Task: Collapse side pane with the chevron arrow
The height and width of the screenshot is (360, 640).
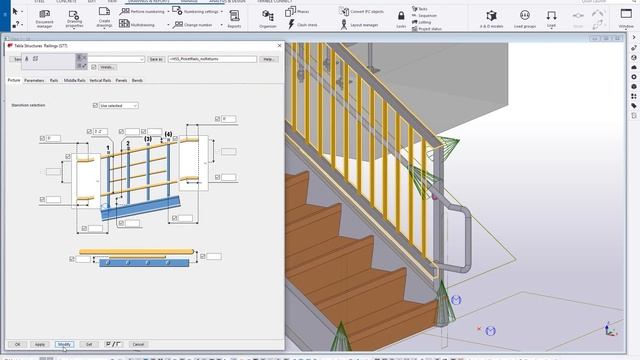Action: point(633,37)
